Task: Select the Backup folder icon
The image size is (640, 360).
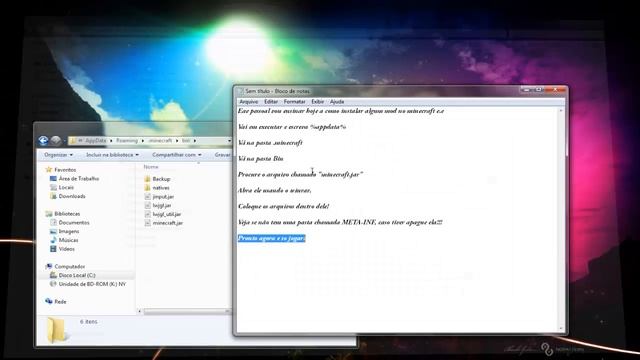Action: [147, 179]
